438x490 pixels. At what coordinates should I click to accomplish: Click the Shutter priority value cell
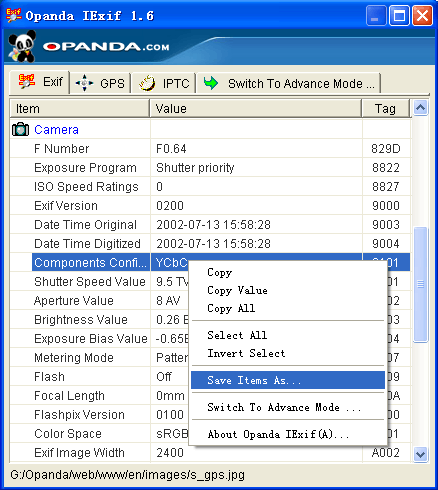[x=256, y=168]
